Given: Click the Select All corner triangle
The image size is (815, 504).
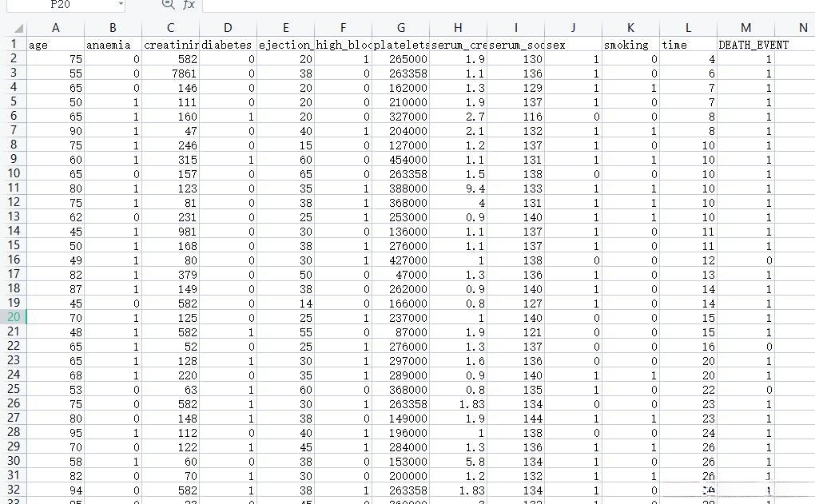Looking at the screenshot, I should (18, 28).
